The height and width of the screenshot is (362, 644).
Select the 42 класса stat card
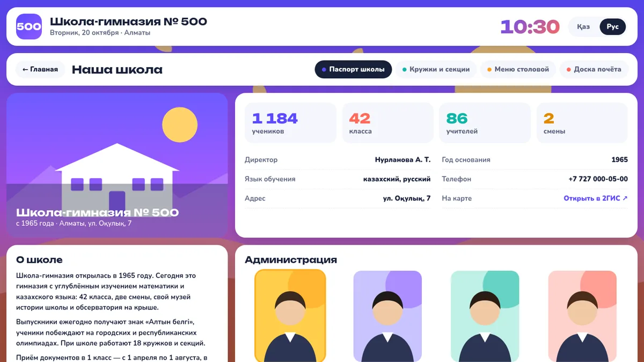[387, 123]
